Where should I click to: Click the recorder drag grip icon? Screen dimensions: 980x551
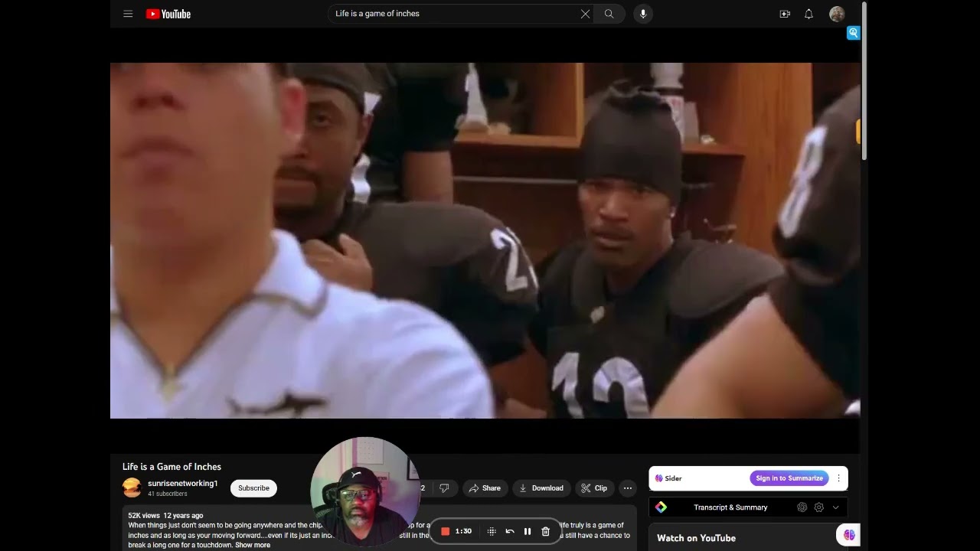(x=492, y=531)
